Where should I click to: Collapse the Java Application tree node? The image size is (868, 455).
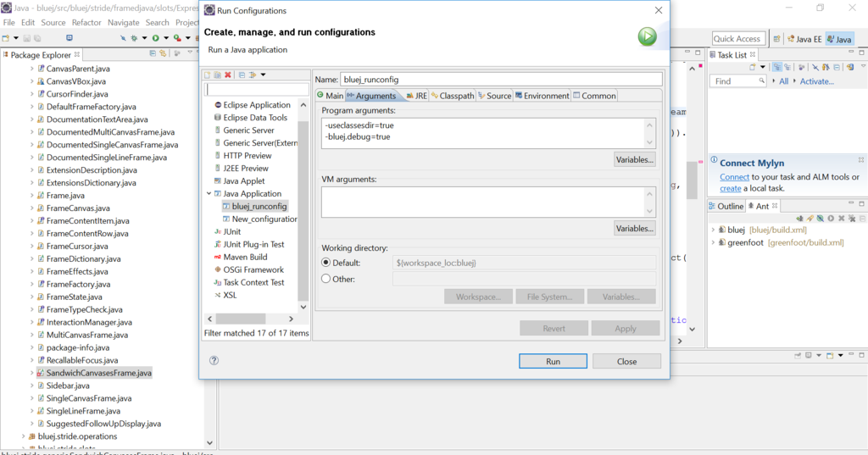pos(209,193)
